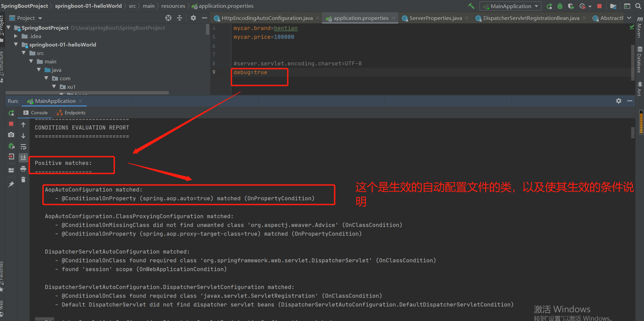Expand the .idea folder
Image resolution: width=644 pixels, height=321 pixels.
16,36
